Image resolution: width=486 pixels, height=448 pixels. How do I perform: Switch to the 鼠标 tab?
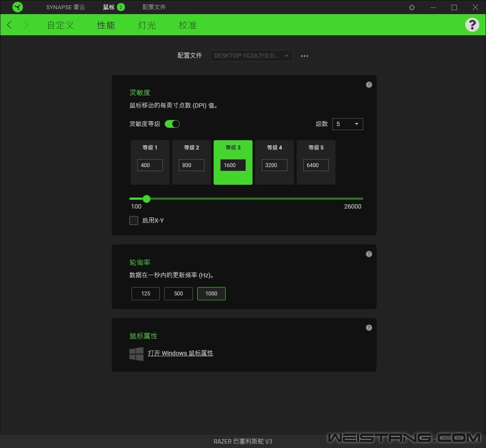(x=109, y=7)
